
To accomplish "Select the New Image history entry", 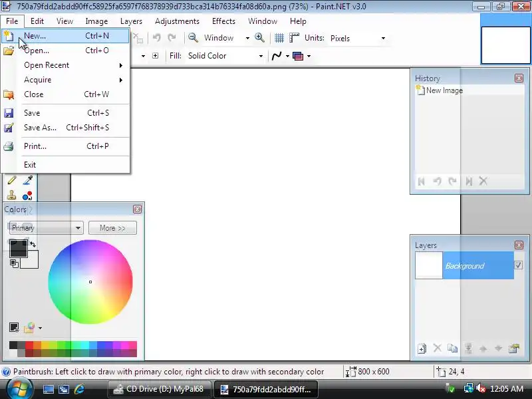I will [469, 90].
